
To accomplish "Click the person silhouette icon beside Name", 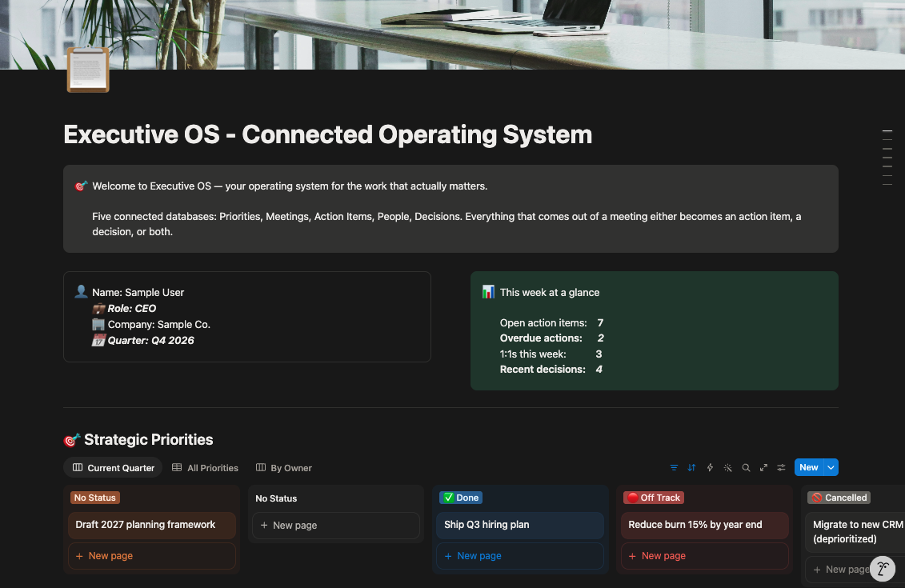I will coord(81,291).
